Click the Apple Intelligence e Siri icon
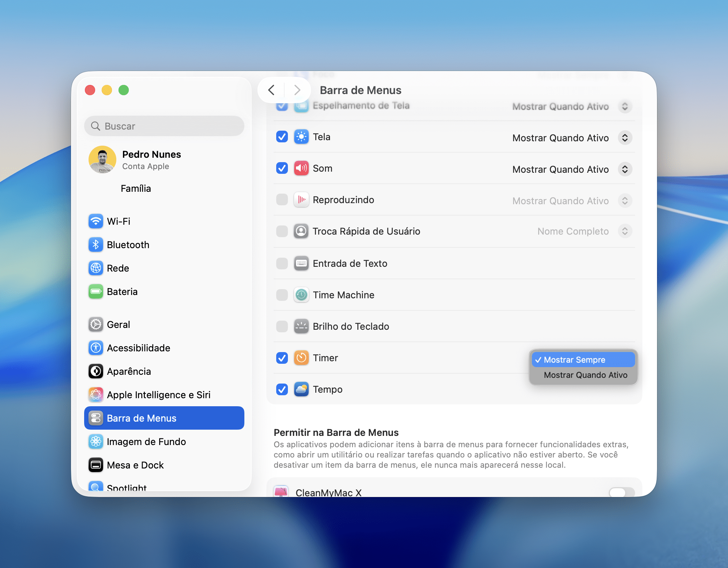728x568 pixels. [x=96, y=395]
